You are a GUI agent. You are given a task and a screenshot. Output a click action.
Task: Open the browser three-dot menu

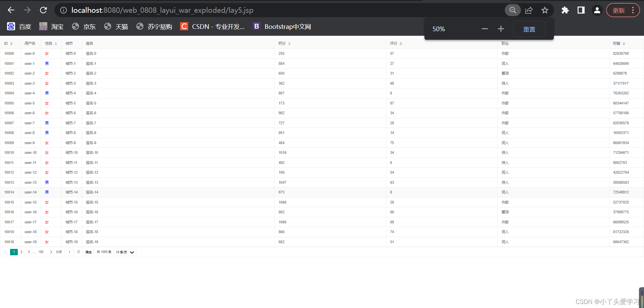[x=633, y=10]
